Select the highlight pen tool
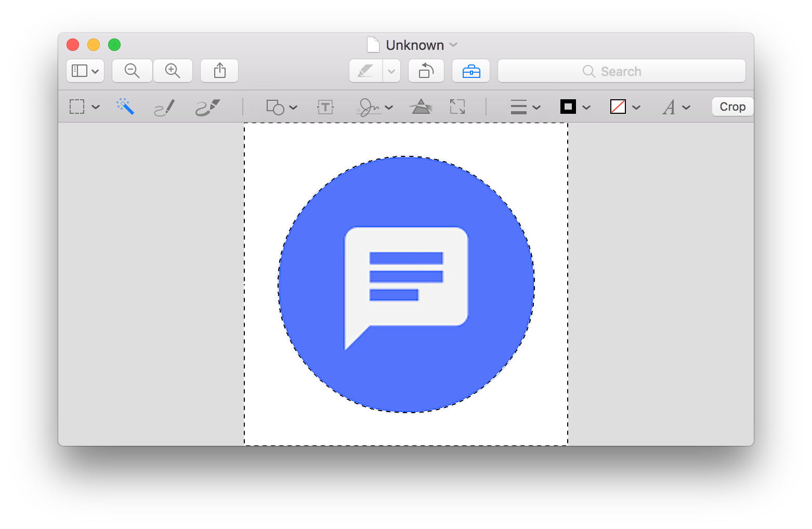Viewport: 812px width, 529px height. [x=366, y=71]
